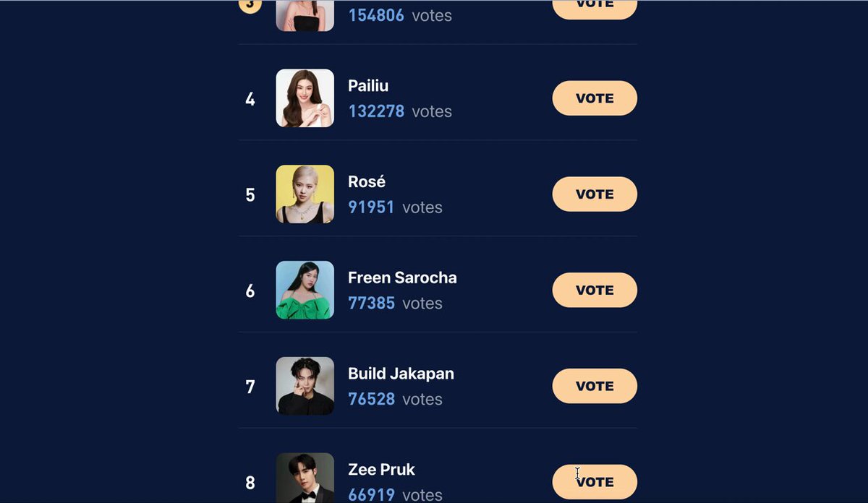The width and height of the screenshot is (868, 503).
Task: Open Freen Sarocha's photo in green dress
Action: pyautogui.click(x=305, y=290)
